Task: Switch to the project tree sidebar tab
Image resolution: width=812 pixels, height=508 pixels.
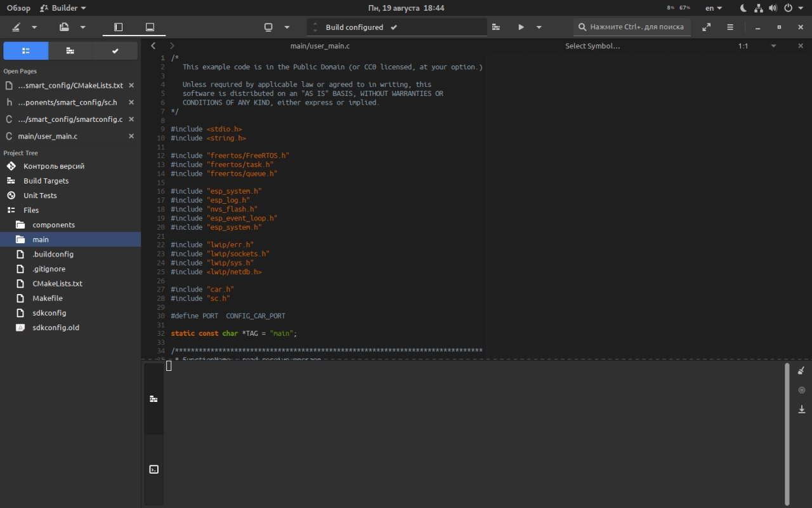Action: coord(26,51)
